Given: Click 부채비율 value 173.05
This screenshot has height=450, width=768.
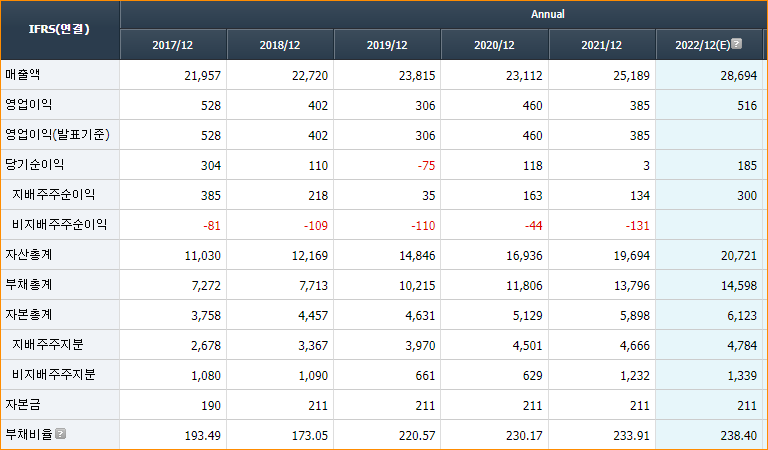Looking at the screenshot, I should 310,436.
